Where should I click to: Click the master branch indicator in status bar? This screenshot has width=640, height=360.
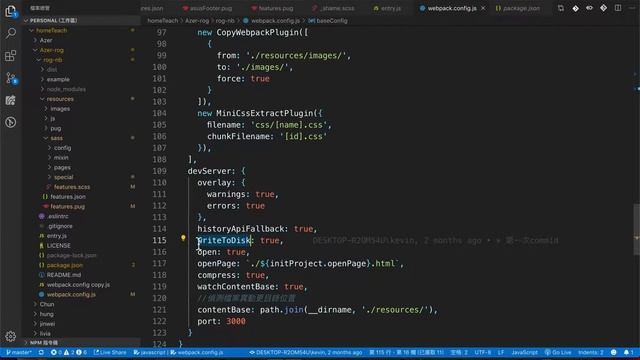pyautogui.click(x=19, y=352)
